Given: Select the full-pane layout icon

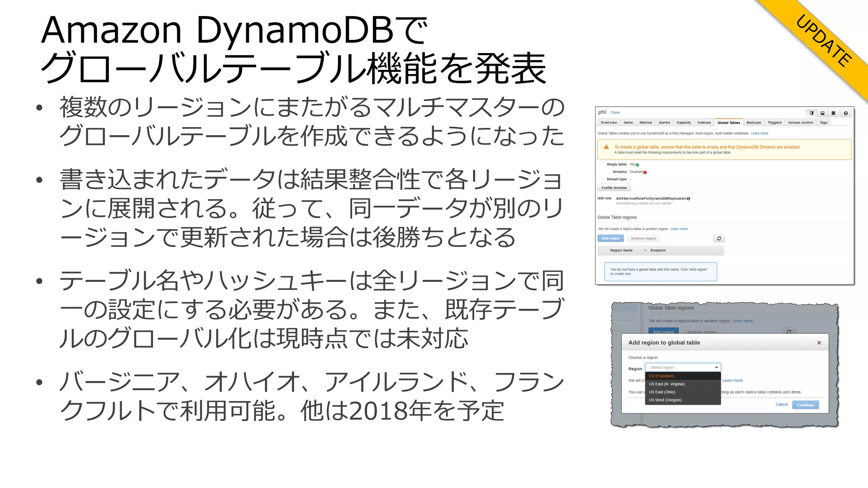Looking at the screenshot, I should [833, 113].
